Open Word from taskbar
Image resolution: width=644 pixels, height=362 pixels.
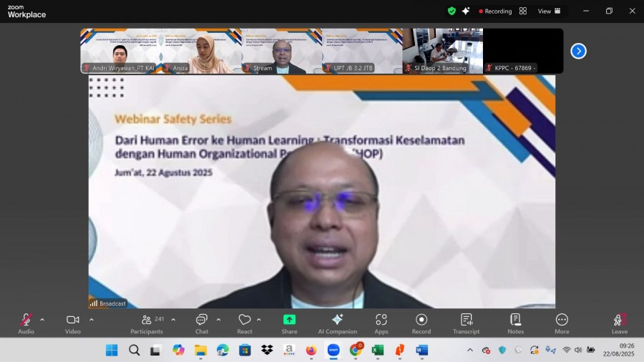(x=421, y=350)
